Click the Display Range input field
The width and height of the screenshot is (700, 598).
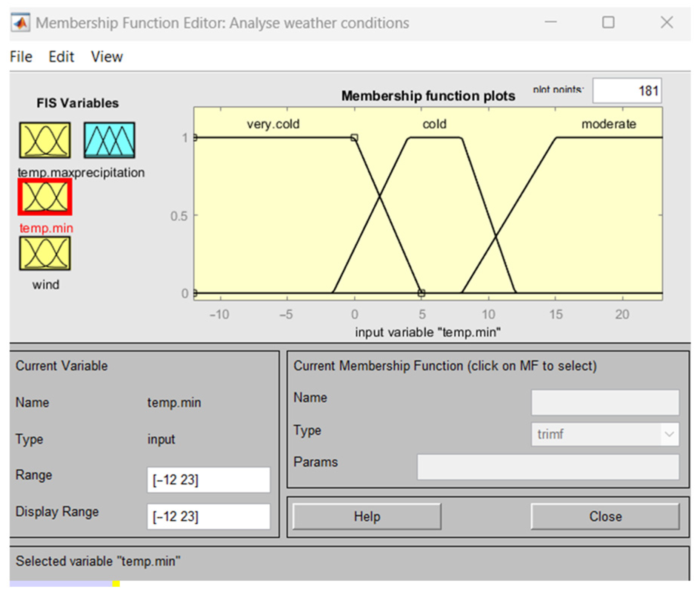pos(208,516)
